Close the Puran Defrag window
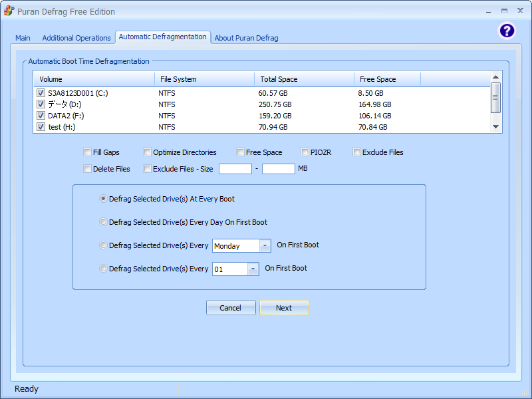 [520, 11]
